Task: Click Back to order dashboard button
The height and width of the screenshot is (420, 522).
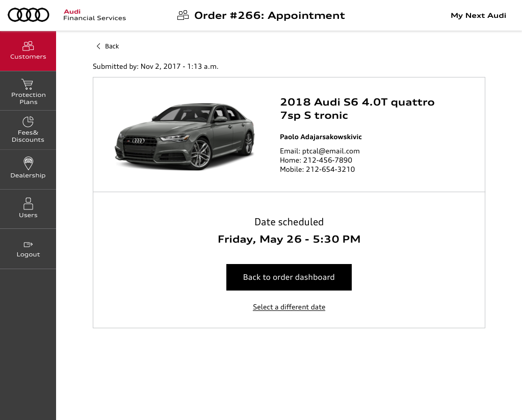Action: (x=289, y=277)
